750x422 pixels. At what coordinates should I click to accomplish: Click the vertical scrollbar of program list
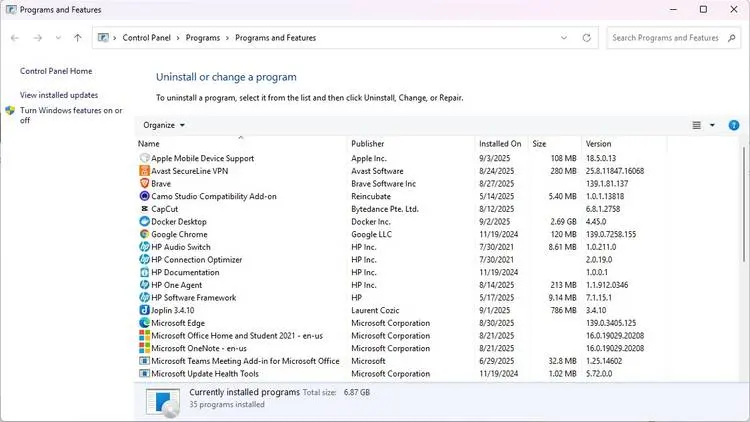tap(744, 206)
